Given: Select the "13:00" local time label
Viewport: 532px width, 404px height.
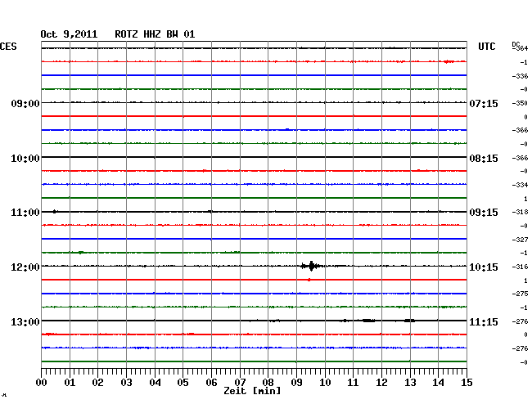Looking at the screenshot, I should [25, 321].
